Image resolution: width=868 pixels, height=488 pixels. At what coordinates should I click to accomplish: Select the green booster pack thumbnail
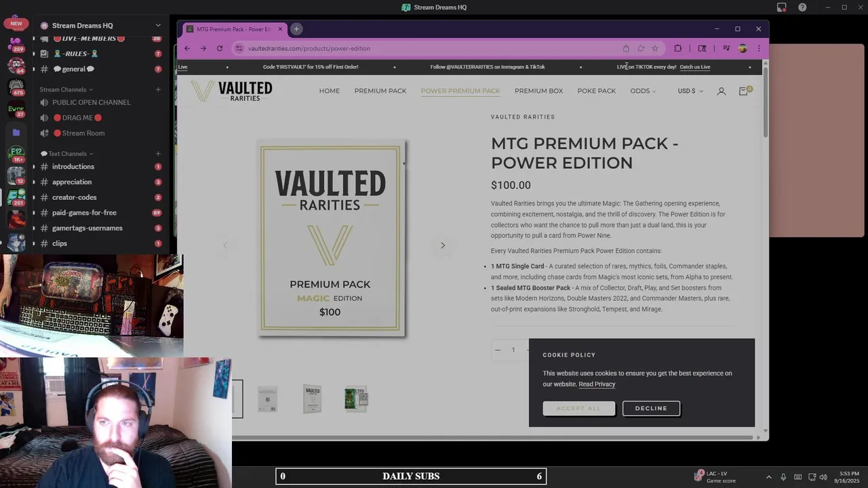tap(356, 399)
